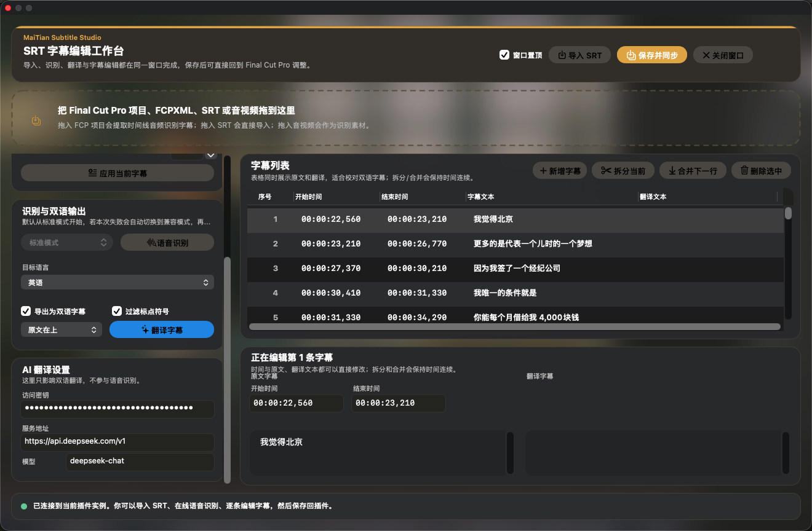Click the end time 00:00:34,290
This screenshot has height=531, width=812.
[x=417, y=318]
